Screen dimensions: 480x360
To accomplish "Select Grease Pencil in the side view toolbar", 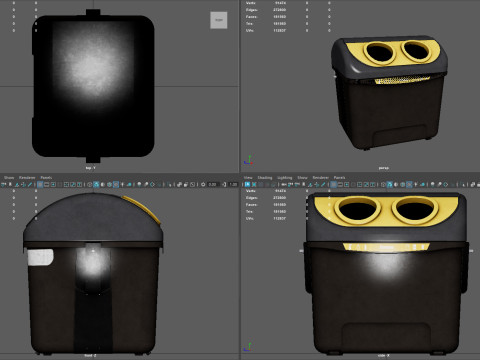I will point(323,184).
